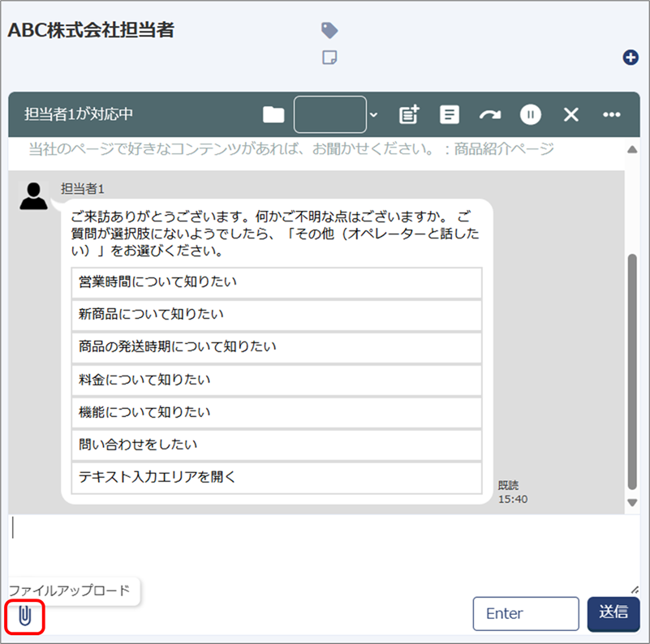Click the paperclip file upload icon
Viewport: 650px width, 644px height.
point(25,616)
